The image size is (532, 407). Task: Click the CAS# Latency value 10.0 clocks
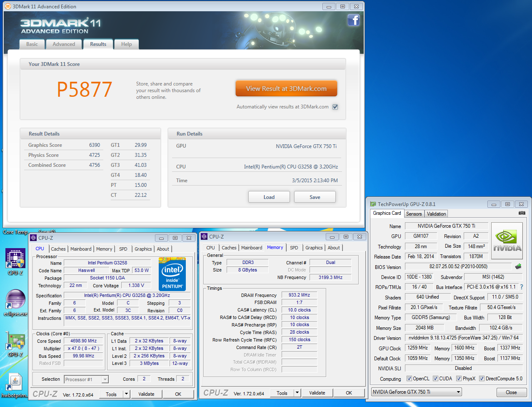[x=300, y=310]
